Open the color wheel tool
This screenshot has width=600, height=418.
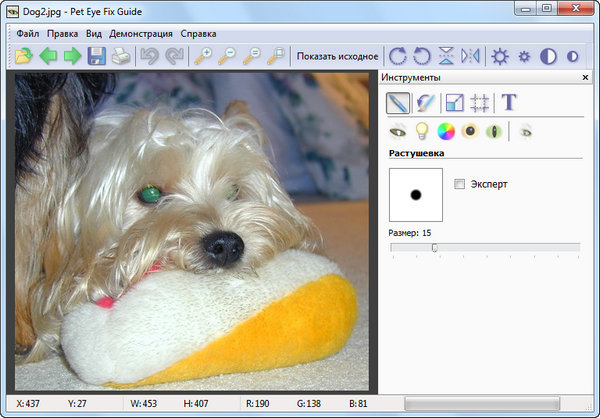pyautogui.click(x=446, y=131)
